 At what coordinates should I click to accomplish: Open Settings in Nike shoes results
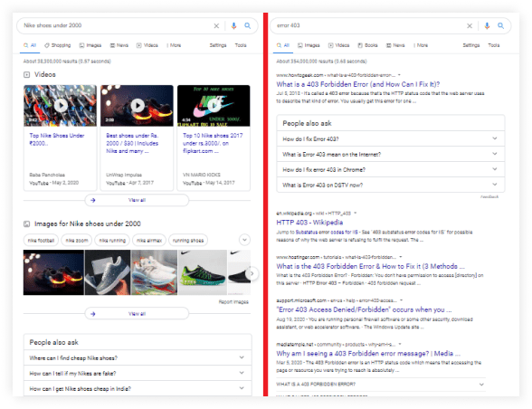tap(218, 45)
